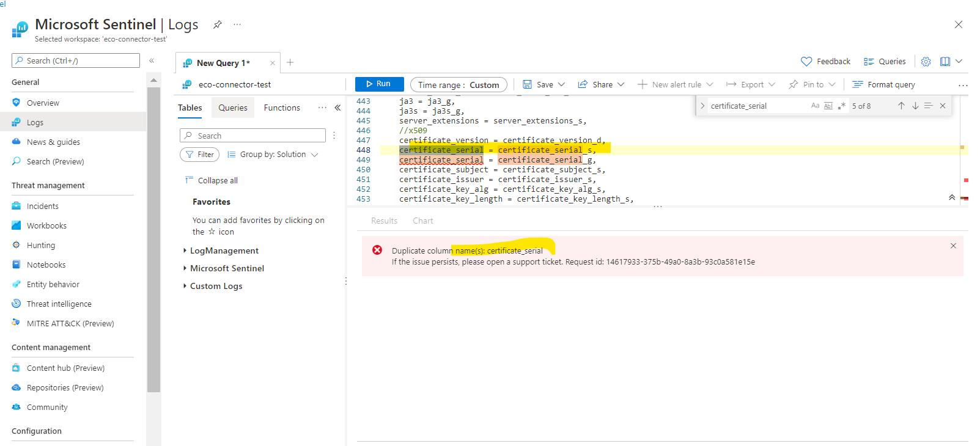Screen dimensions: 980x446
Task: Open the table search options dots
Action: (334, 136)
